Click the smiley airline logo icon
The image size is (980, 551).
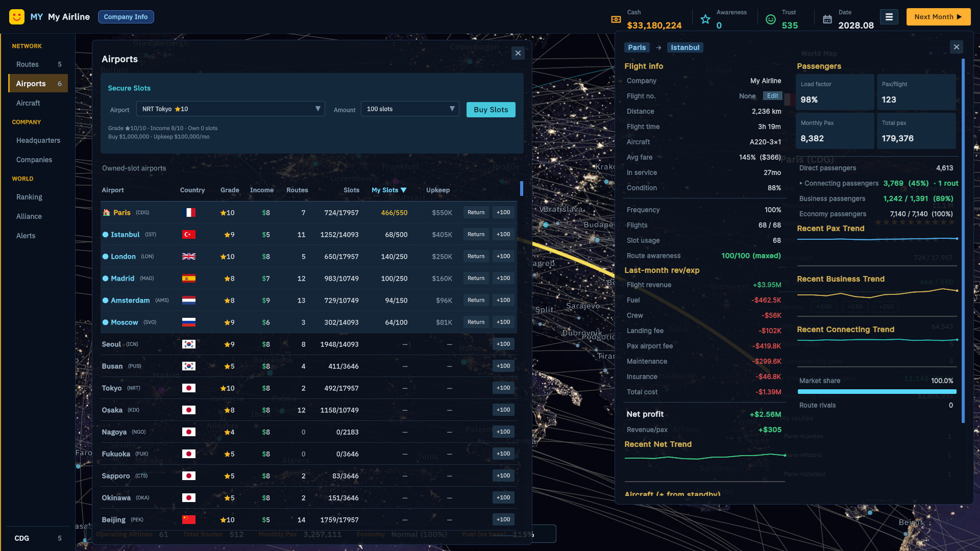point(17,17)
